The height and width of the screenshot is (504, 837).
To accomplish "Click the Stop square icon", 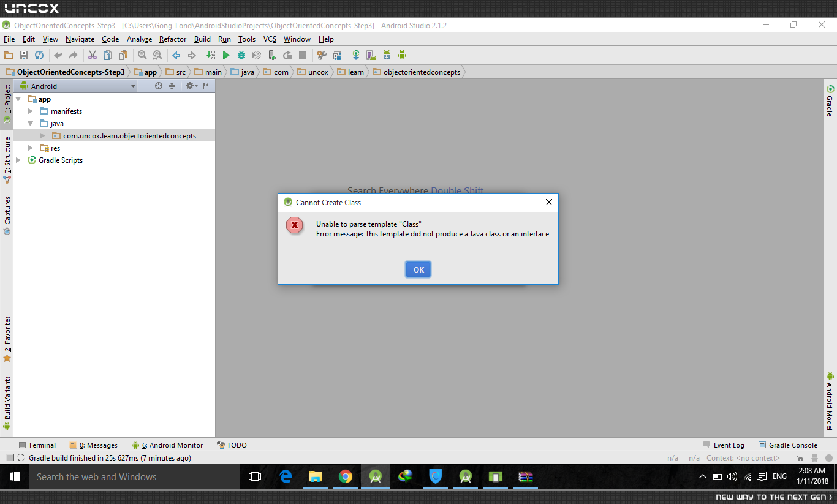I will point(303,55).
